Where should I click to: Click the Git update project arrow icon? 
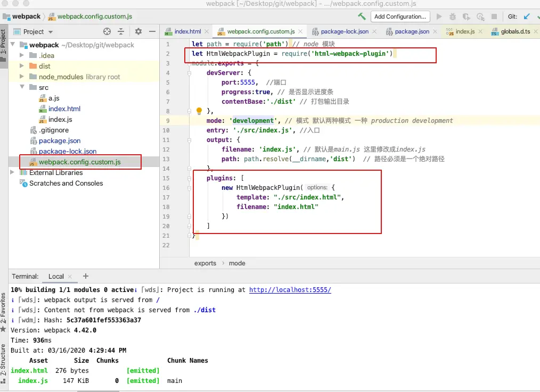coord(527,16)
